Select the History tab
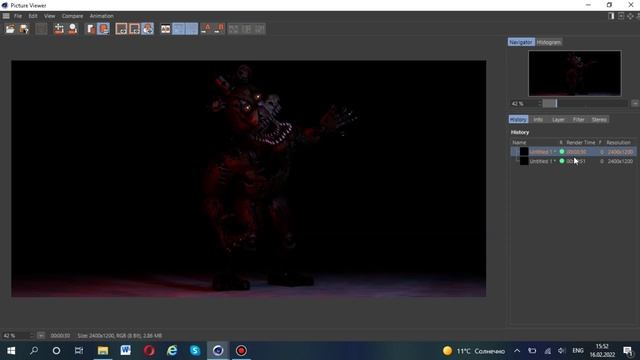 [x=518, y=119]
